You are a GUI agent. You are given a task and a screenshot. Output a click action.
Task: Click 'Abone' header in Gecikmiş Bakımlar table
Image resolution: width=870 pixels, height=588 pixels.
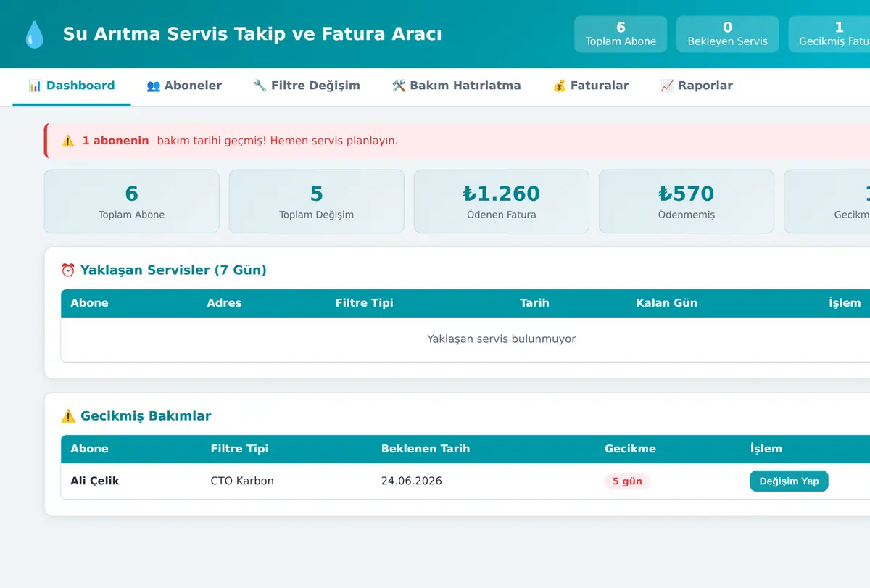pos(89,449)
